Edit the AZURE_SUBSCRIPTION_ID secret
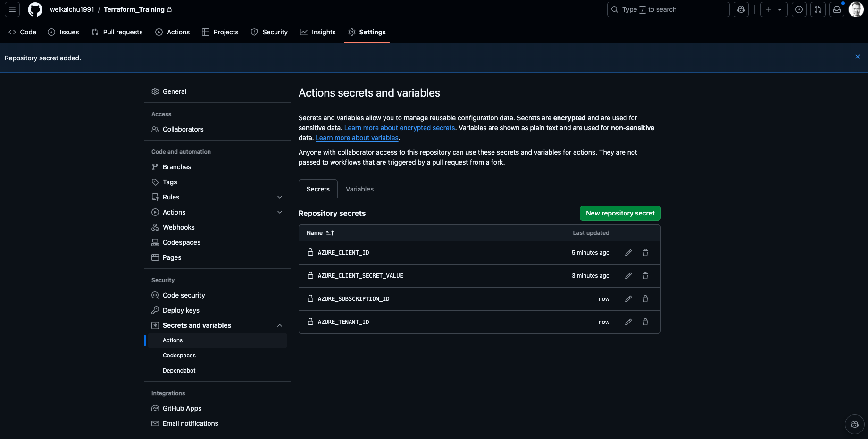 628,299
